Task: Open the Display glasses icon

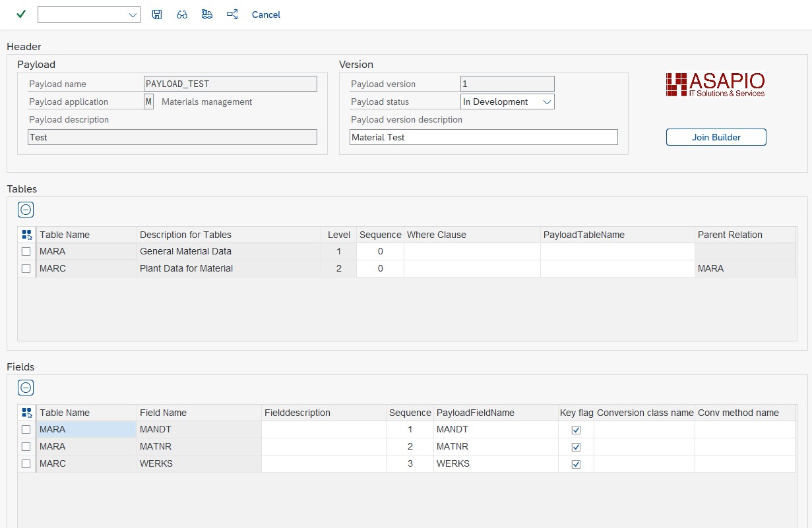Action: 181,14
